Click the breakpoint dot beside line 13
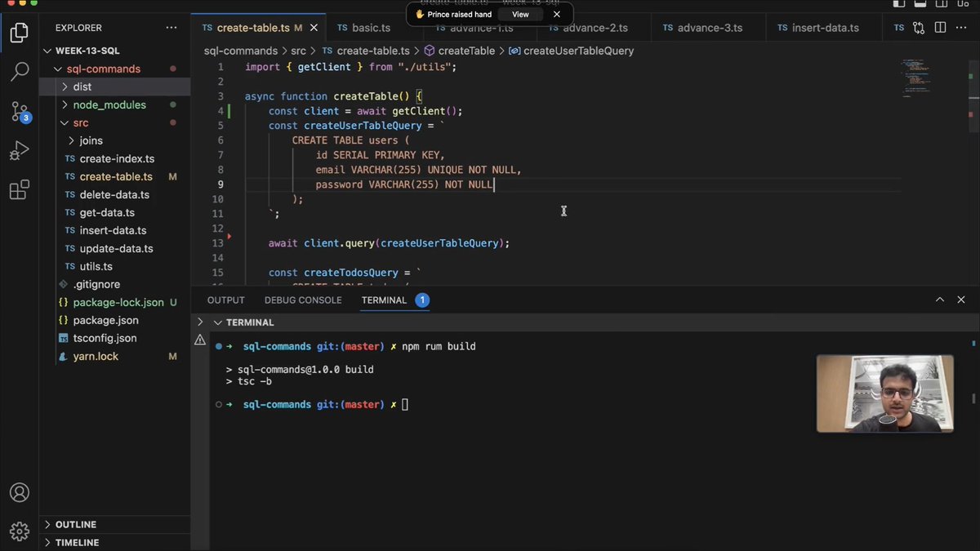The height and width of the screenshot is (551, 980). click(x=229, y=237)
